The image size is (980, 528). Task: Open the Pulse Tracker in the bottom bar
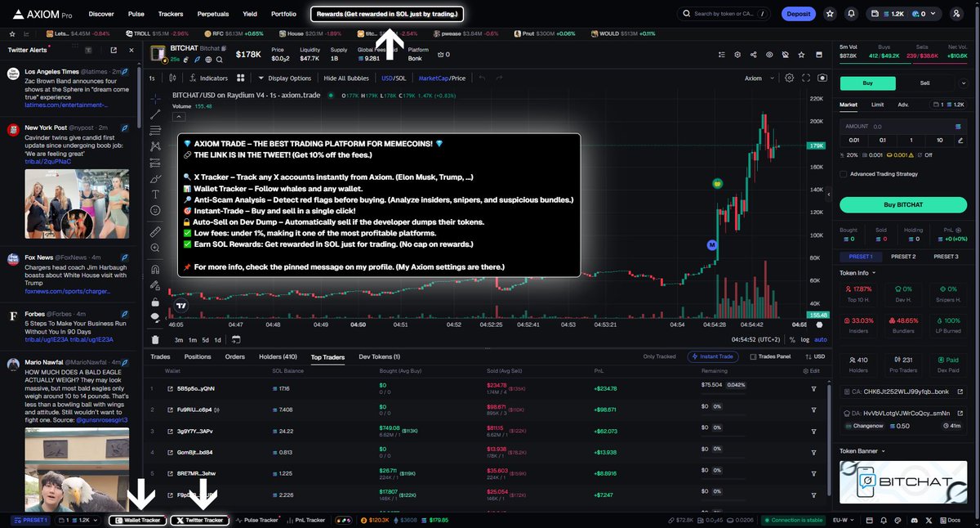click(257, 520)
